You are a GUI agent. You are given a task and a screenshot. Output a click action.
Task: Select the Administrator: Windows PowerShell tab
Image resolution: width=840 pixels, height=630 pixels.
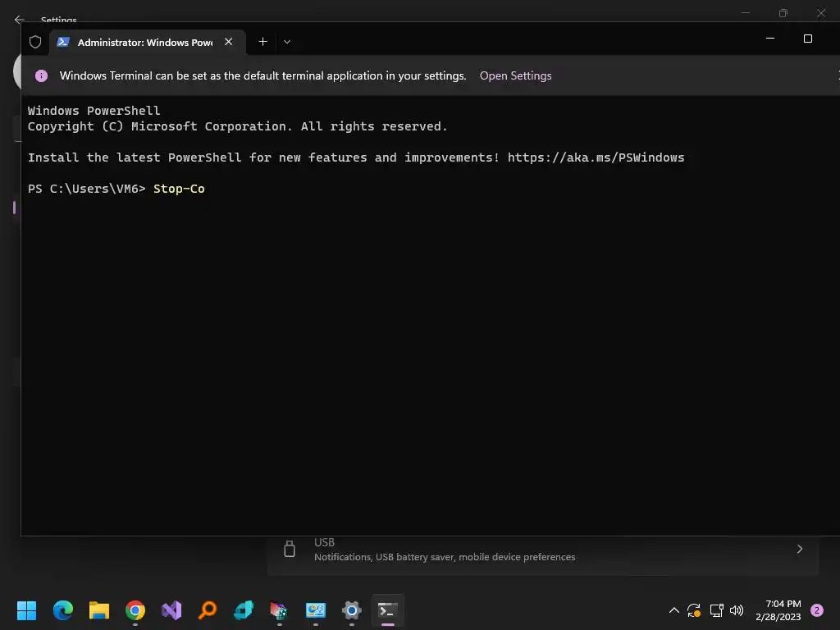coord(148,43)
